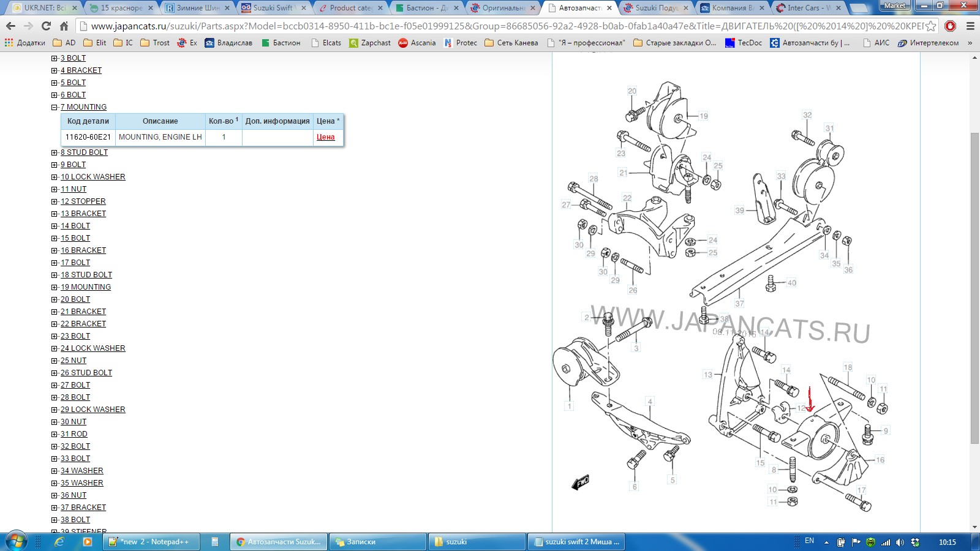Collapse the 7 MOUNTING tree node
The width and height of the screenshot is (980, 551).
(55, 107)
